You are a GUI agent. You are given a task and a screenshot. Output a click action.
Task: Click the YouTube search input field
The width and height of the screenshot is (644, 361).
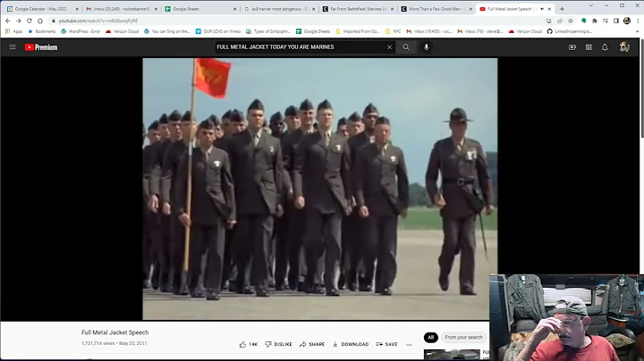pos(300,47)
